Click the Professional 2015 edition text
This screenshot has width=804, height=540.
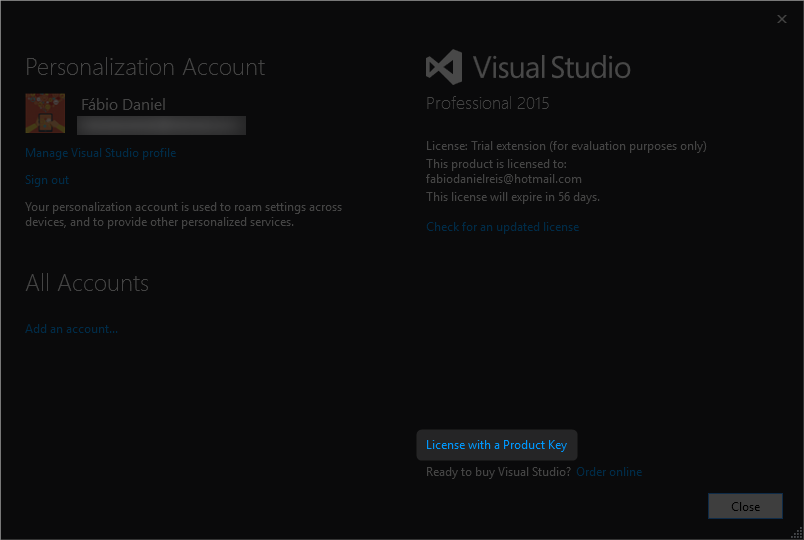pos(487,103)
